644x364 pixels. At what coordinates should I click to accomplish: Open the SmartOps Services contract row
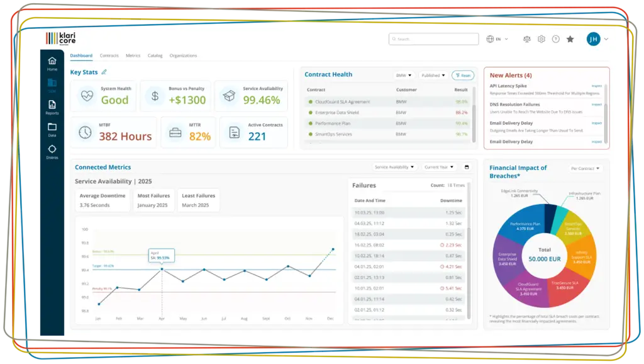coord(387,134)
